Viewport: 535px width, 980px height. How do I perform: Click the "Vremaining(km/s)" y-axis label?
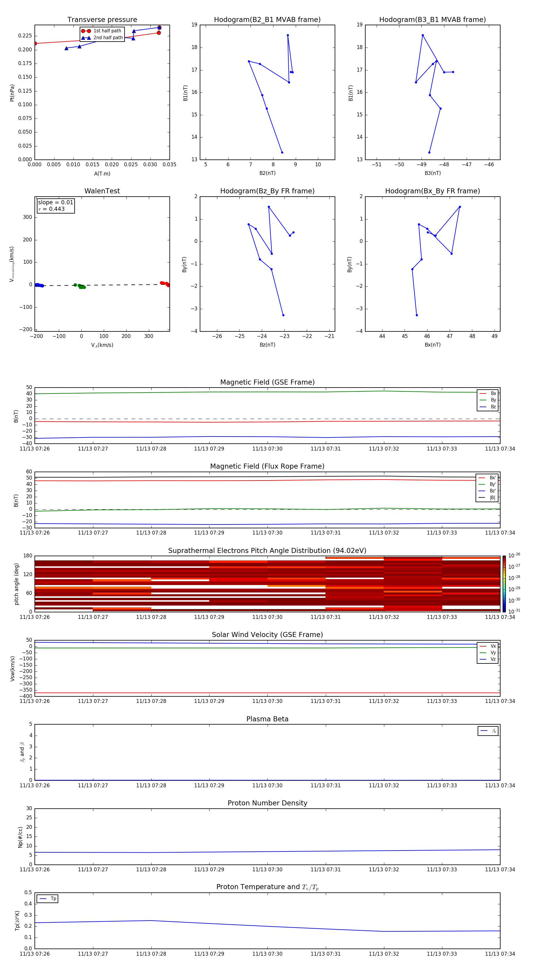(12, 264)
